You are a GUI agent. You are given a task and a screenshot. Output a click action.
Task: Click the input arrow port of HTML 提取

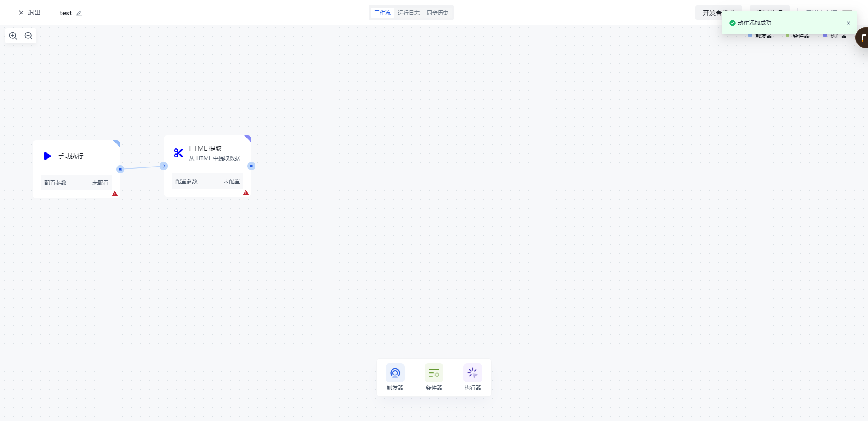click(x=164, y=166)
